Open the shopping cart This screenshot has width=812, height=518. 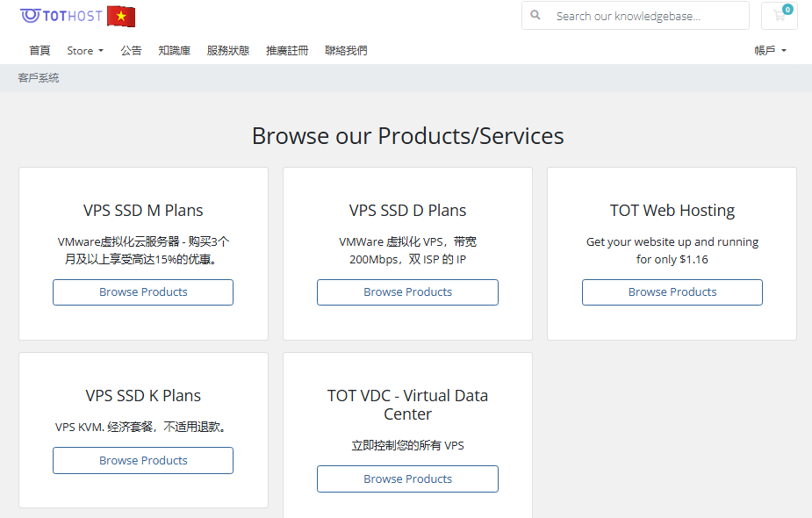(779, 16)
